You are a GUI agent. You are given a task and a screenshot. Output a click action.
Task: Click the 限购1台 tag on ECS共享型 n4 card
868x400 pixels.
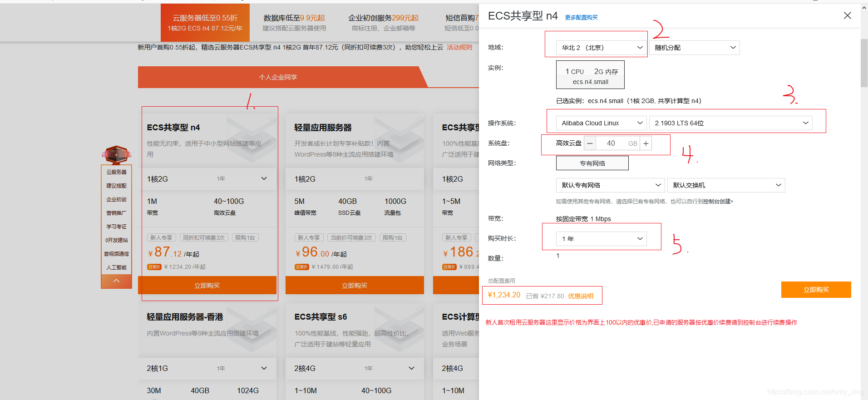point(245,238)
